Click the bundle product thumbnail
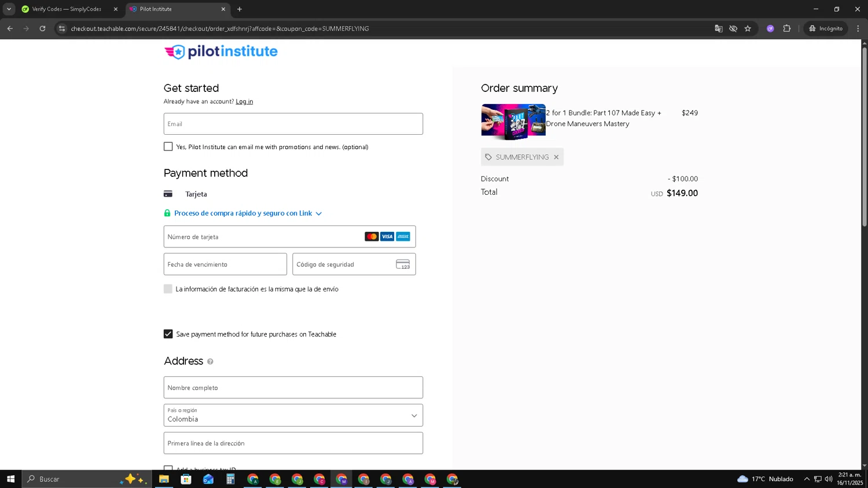This screenshot has width=868, height=488. (x=513, y=122)
